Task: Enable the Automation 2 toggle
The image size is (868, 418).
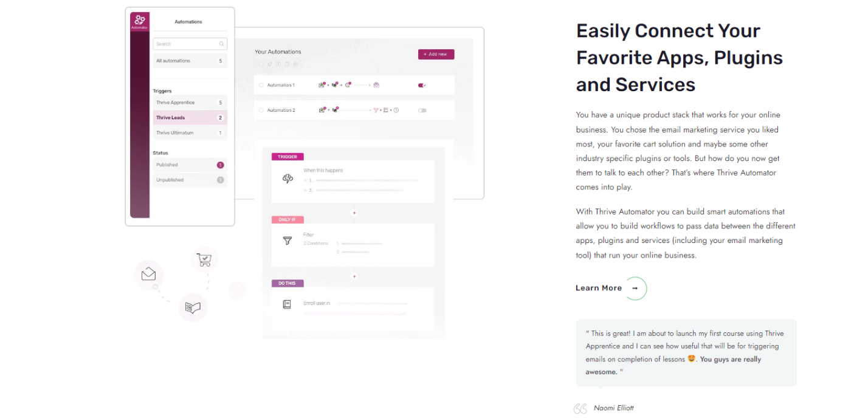Action: click(422, 110)
